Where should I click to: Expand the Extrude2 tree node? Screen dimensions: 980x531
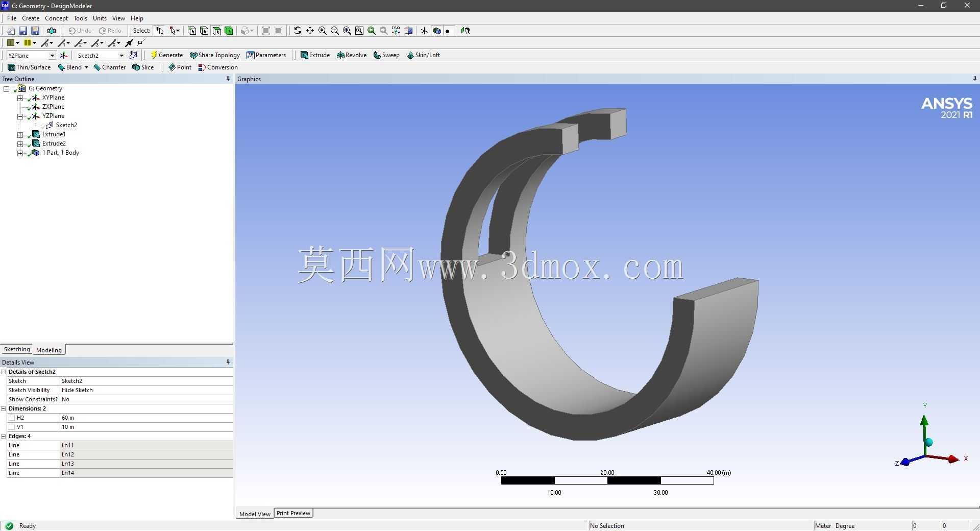(x=20, y=143)
